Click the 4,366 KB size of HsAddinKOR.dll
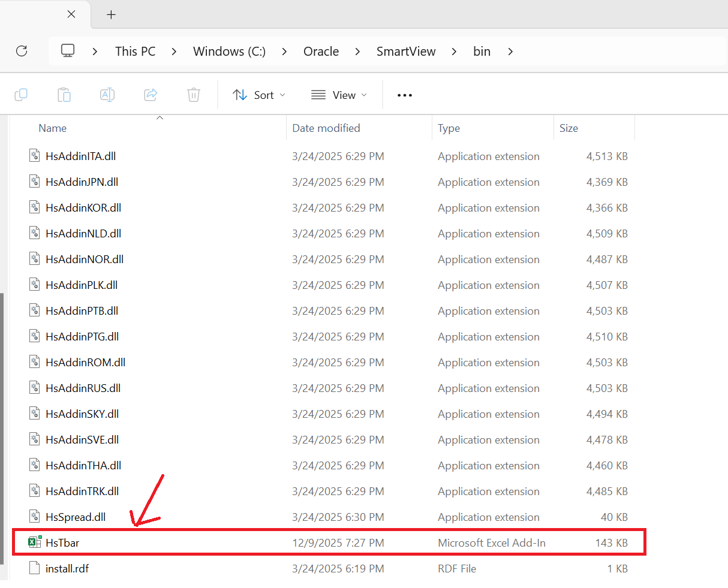Screen dimensions: 728x588 click(x=607, y=207)
